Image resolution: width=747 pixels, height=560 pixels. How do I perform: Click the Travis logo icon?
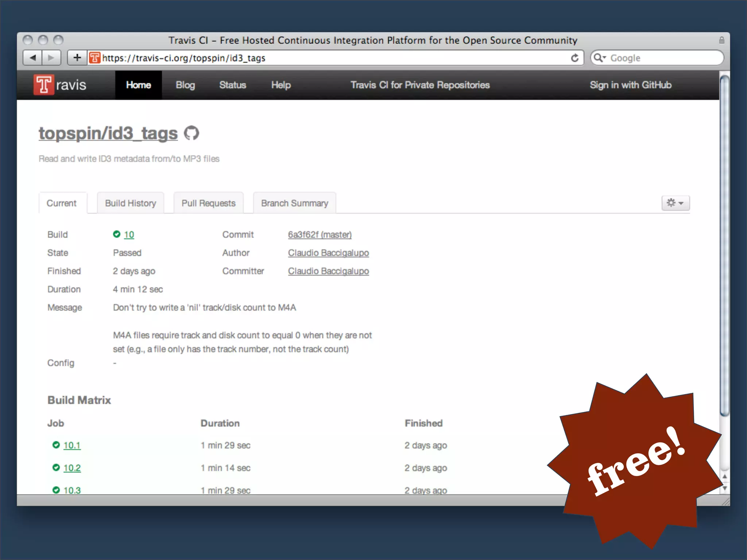pyautogui.click(x=44, y=85)
